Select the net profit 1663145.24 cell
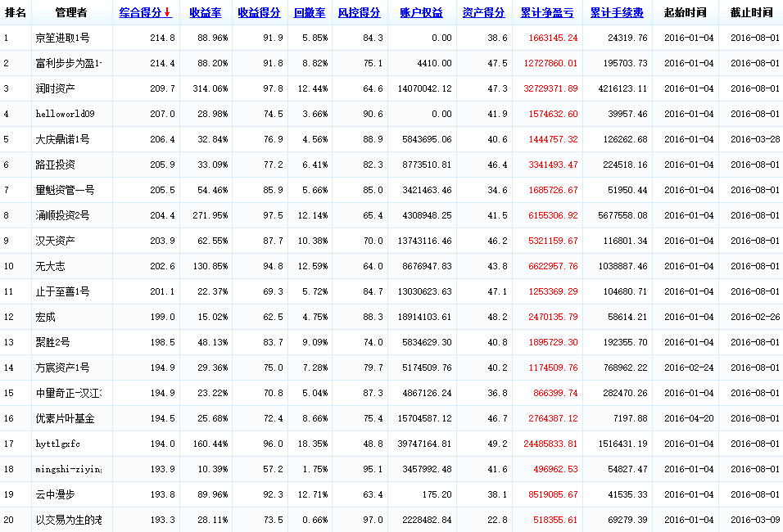Image resolution: width=783 pixels, height=532 pixels. point(554,38)
